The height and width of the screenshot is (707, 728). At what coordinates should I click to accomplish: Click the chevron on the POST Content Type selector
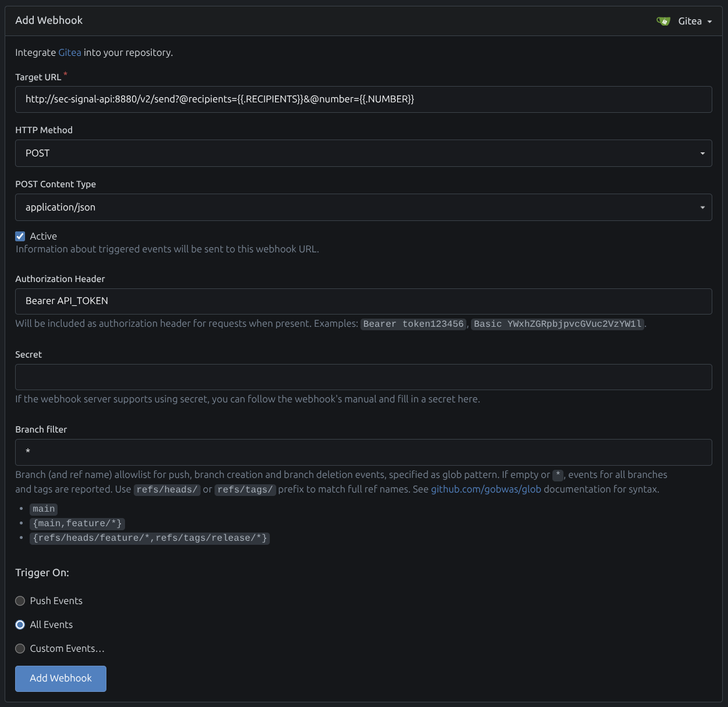pos(702,207)
